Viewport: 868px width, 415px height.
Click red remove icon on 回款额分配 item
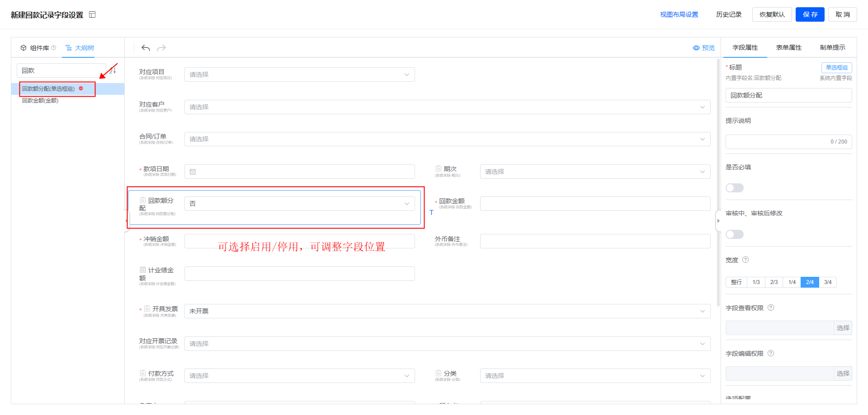(81, 89)
